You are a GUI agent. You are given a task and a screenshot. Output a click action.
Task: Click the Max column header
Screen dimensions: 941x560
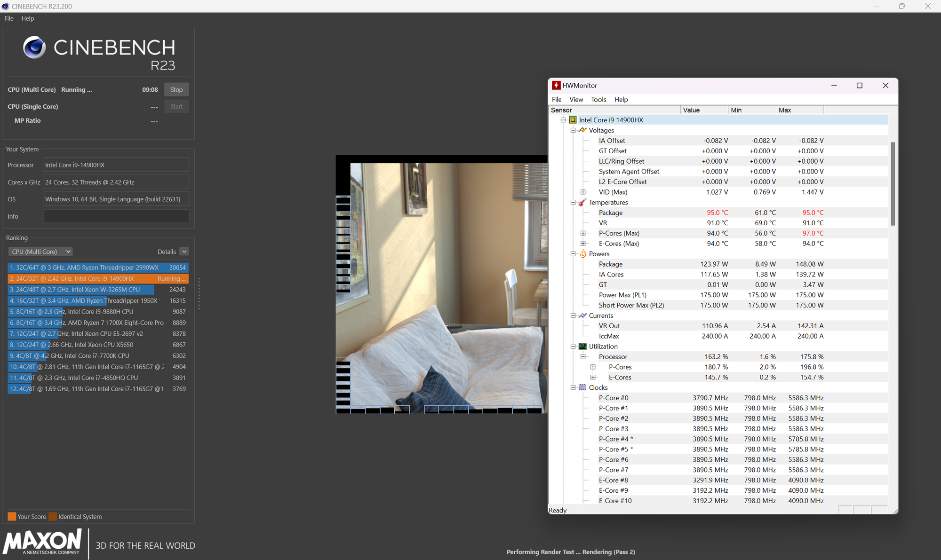(800, 110)
